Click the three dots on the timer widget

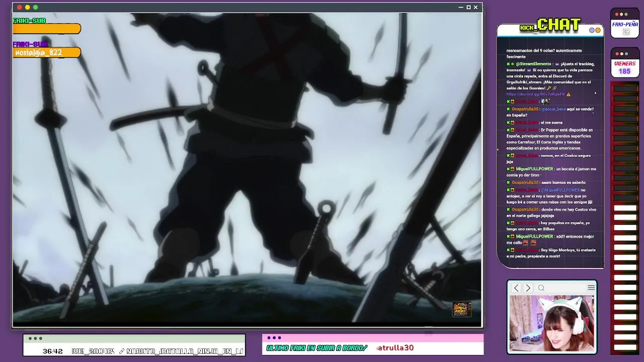point(35,338)
